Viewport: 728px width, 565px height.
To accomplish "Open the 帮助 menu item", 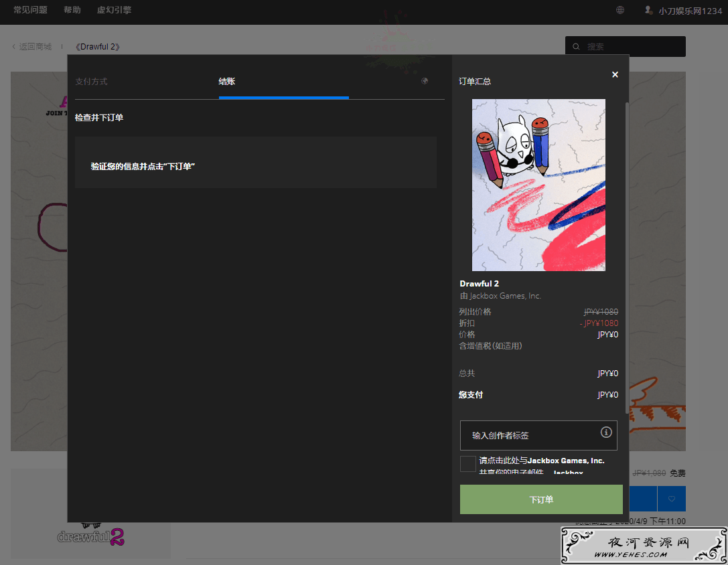I will 72,10.
